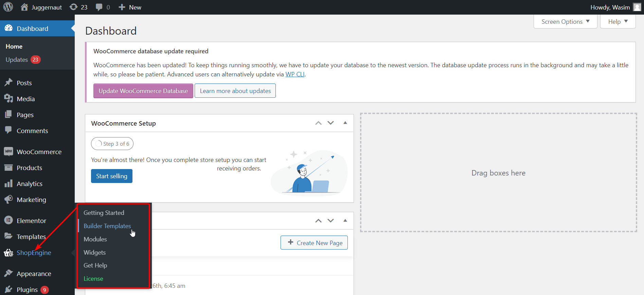Click the Posts pushpin icon

point(8,82)
